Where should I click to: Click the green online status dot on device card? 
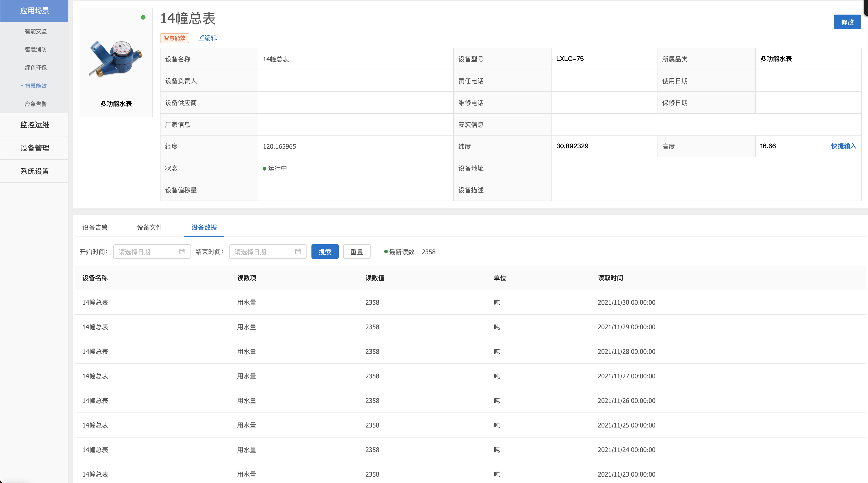[143, 17]
